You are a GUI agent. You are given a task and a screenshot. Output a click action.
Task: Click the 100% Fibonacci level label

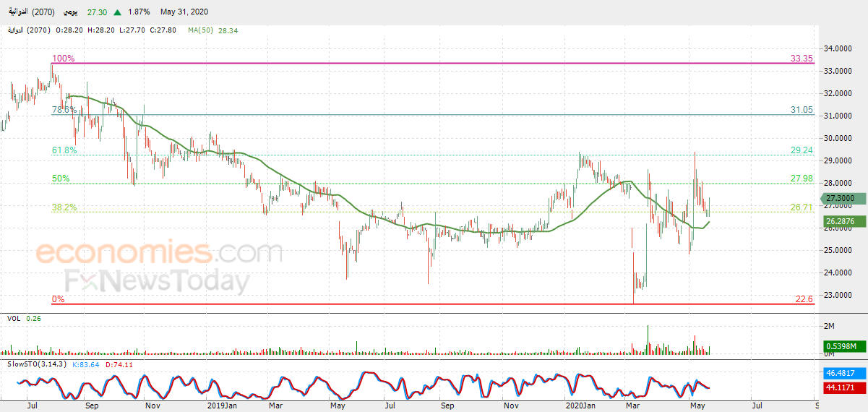(x=64, y=59)
